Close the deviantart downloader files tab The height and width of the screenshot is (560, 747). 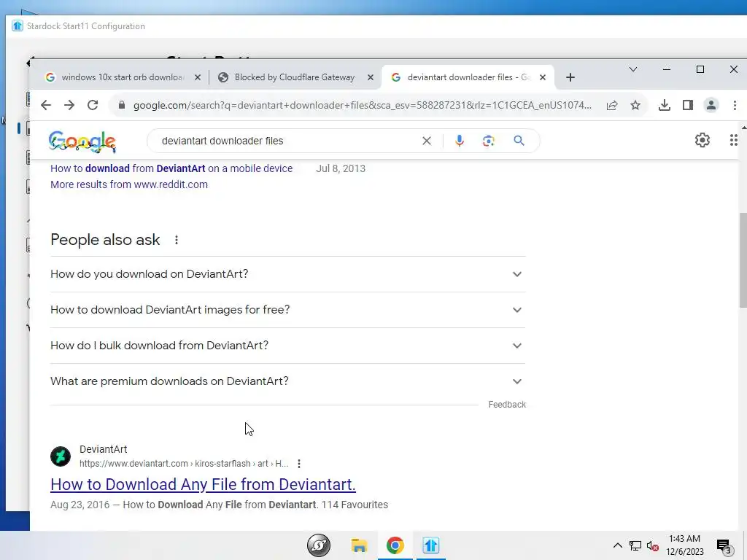click(542, 77)
